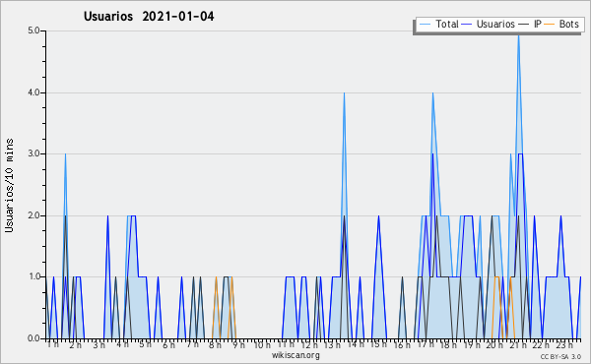Click the '22 h' x-axis label
This screenshot has width=591, height=364.
[541, 344]
